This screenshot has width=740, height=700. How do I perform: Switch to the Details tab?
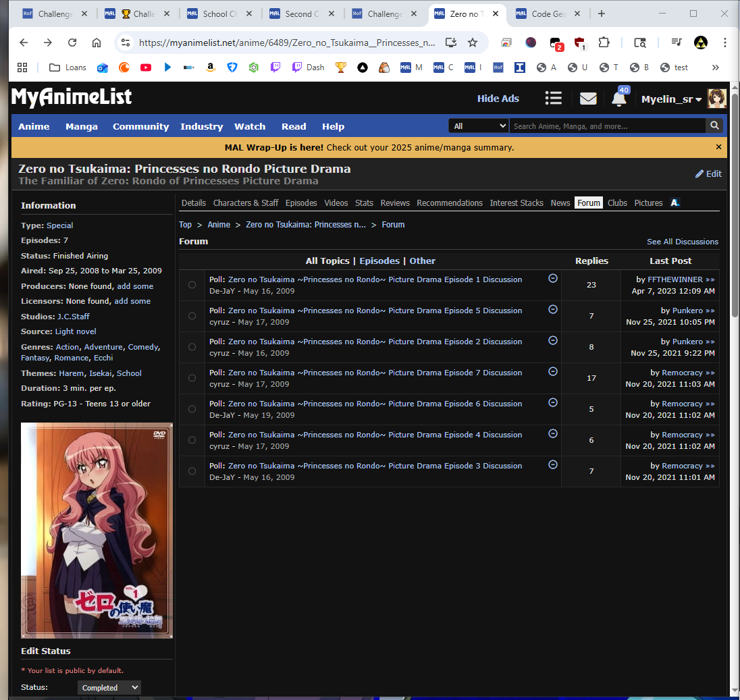[x=194, y=203]
